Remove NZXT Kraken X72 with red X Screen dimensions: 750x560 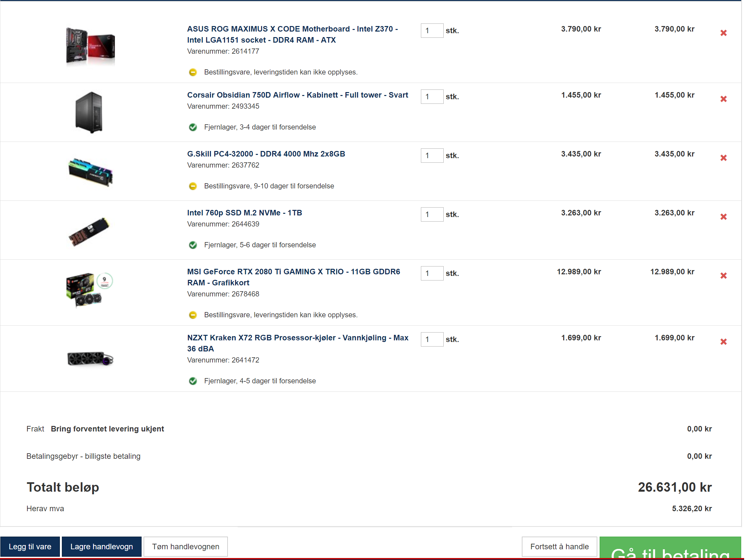click(723, 342)
